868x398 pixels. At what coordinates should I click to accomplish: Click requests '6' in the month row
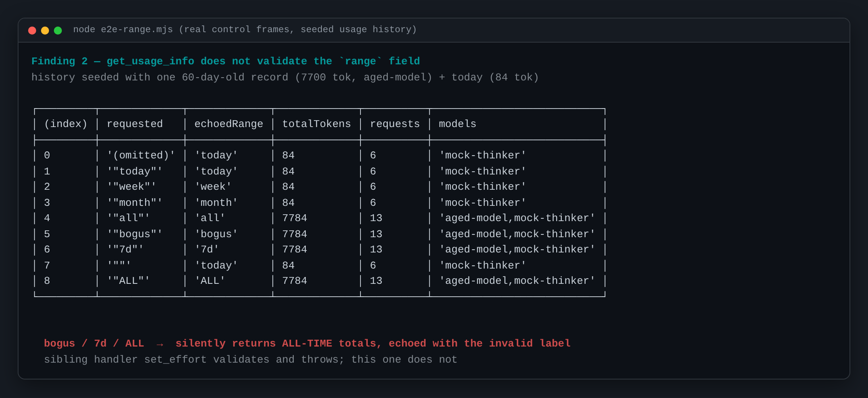coord(373,203)
